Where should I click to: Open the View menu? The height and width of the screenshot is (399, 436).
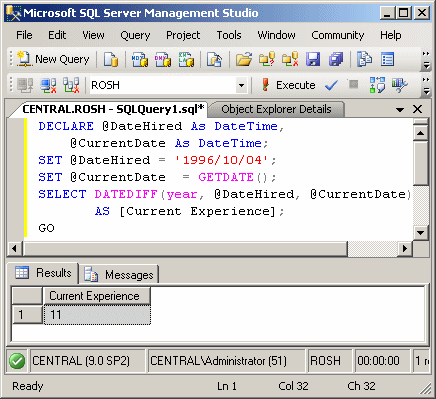coord(93,35)
